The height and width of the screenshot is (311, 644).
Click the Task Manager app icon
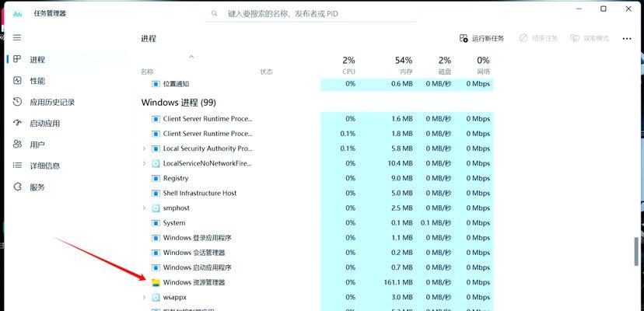[x=17, y=13]
